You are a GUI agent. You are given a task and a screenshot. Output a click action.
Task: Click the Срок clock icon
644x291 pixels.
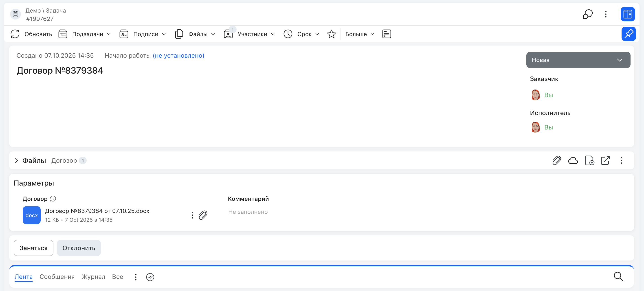coord(288,34)
